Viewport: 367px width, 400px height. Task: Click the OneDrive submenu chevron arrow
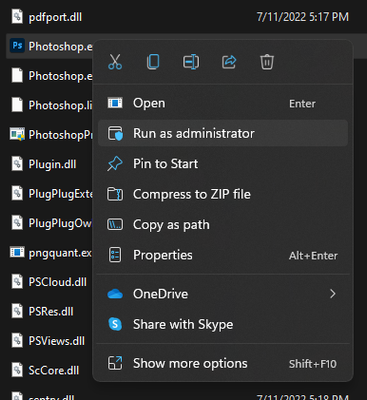[332, 294]
